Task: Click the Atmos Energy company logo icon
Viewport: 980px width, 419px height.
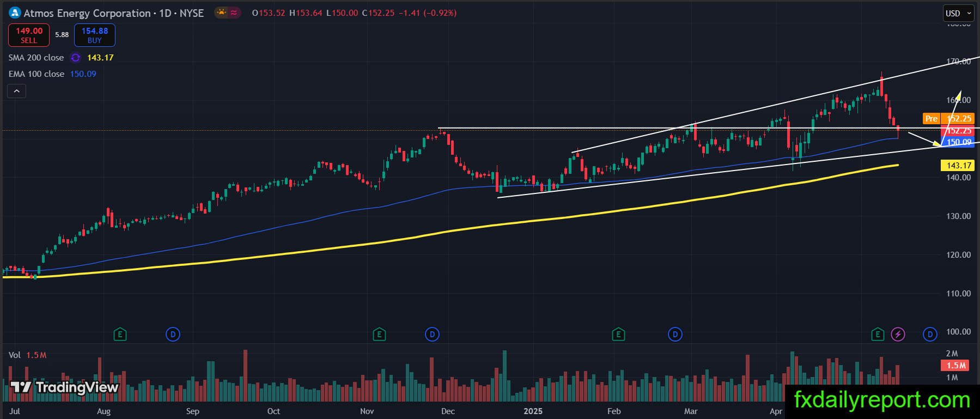Action: 15,13
